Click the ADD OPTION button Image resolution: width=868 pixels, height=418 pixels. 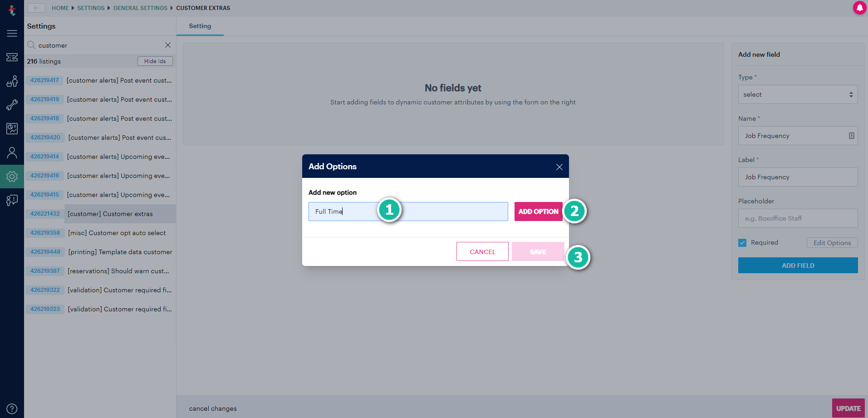[x=538, y=211]
